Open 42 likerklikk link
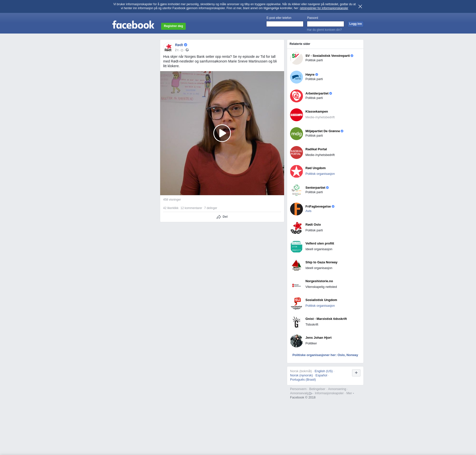Viewport: 476px width, 455px height. click(171, 208)
